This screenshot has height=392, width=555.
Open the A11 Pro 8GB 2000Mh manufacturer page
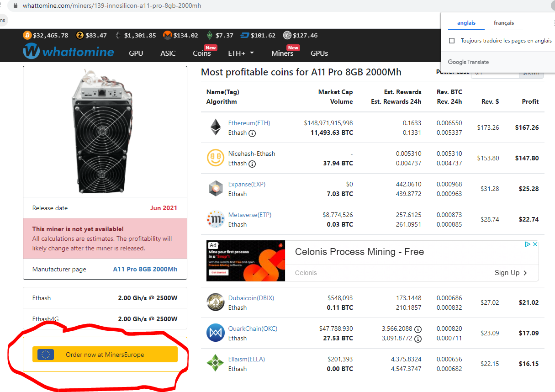pyautogui.click(x=146, y=269)
